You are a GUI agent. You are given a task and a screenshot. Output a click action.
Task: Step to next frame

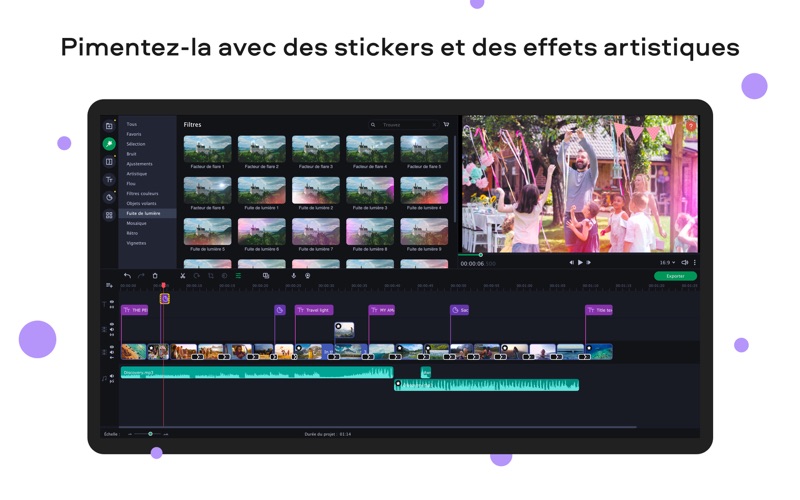click(588, 263)
